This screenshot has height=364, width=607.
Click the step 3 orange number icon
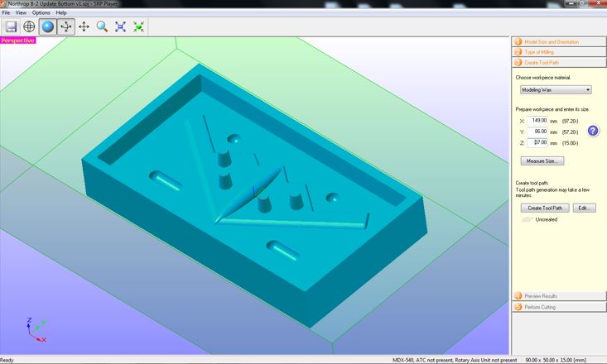518,62
